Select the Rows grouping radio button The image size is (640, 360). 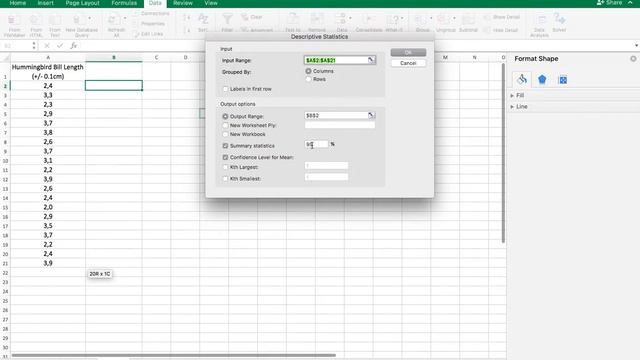309,79
